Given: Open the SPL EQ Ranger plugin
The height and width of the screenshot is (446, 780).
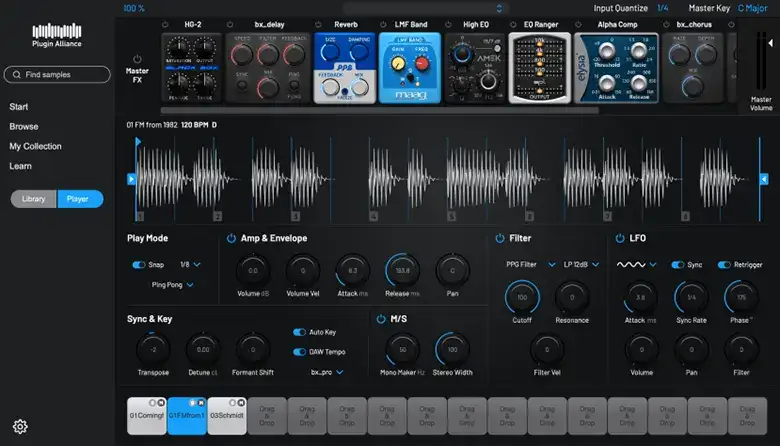Looking at the screenshot, I should (540, 68).
